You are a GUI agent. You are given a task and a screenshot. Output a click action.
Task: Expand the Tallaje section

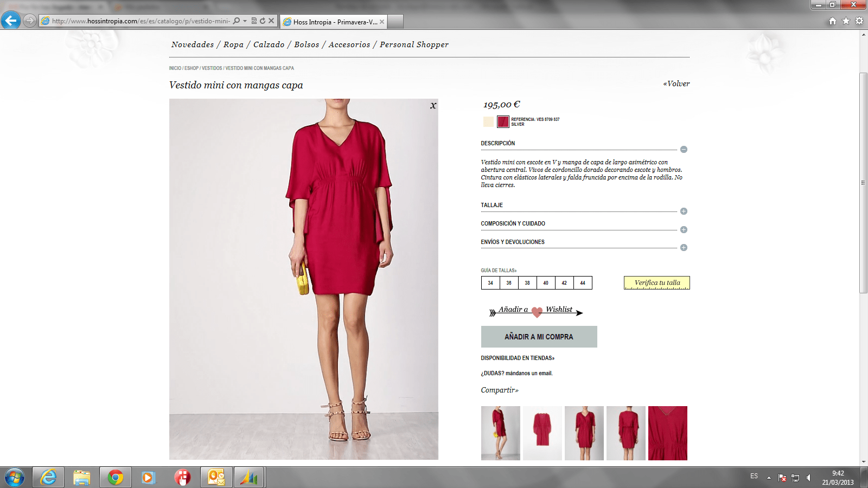[684, 211]
